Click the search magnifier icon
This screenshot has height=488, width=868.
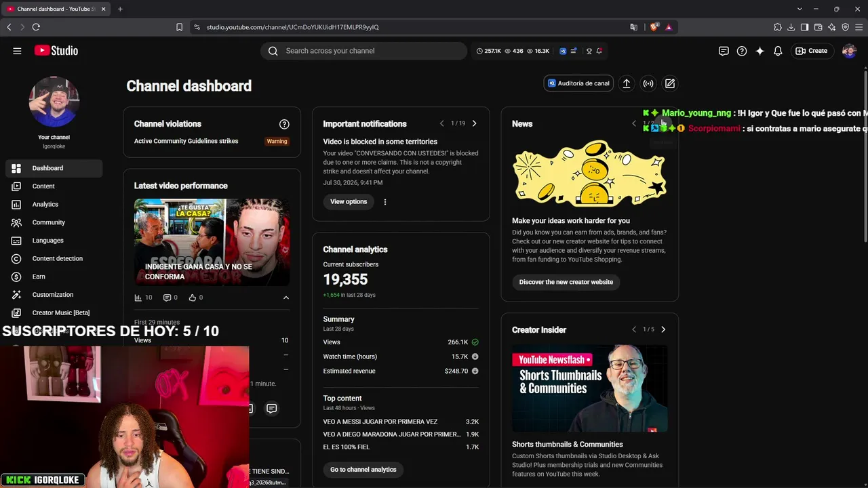(273, 51)
